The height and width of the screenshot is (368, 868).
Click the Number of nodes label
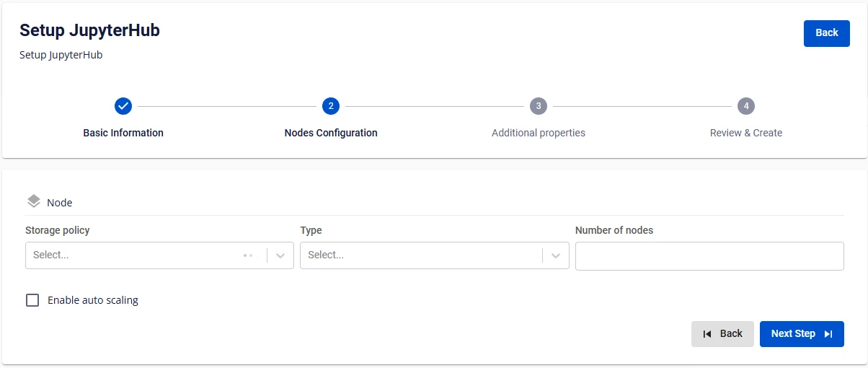click(614, 230)
